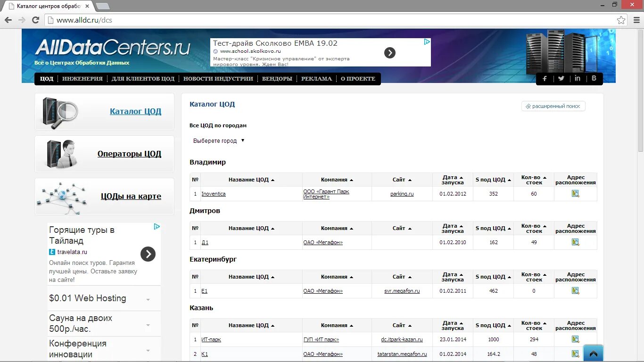Visit the dc.itpark-kazan.ru site link
644x362 pixels.
(x=402, y=339)
